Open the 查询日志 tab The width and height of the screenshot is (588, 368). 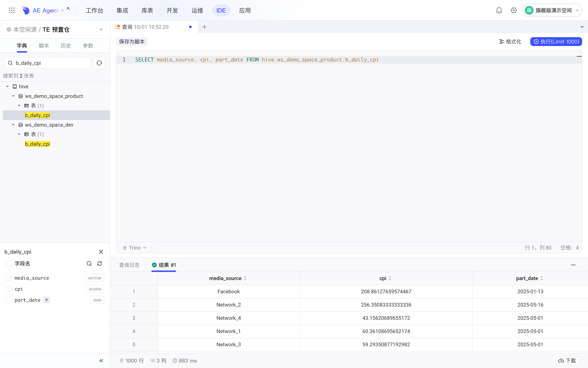click(x=129, y=265)
